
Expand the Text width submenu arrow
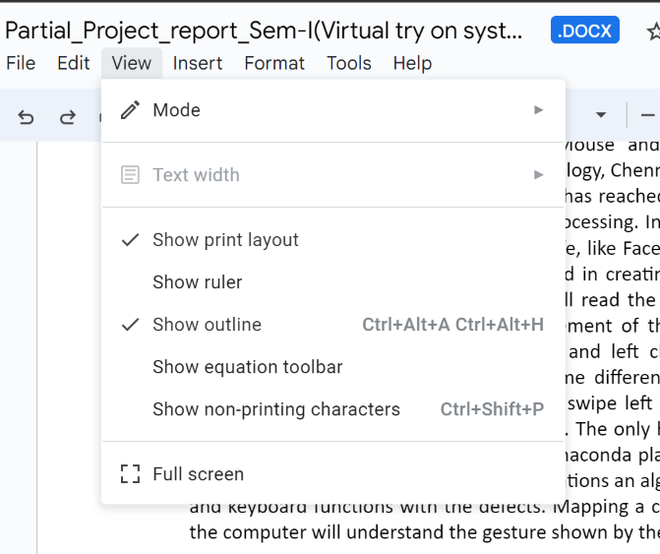pyautogui.click(x=538, y=175)
